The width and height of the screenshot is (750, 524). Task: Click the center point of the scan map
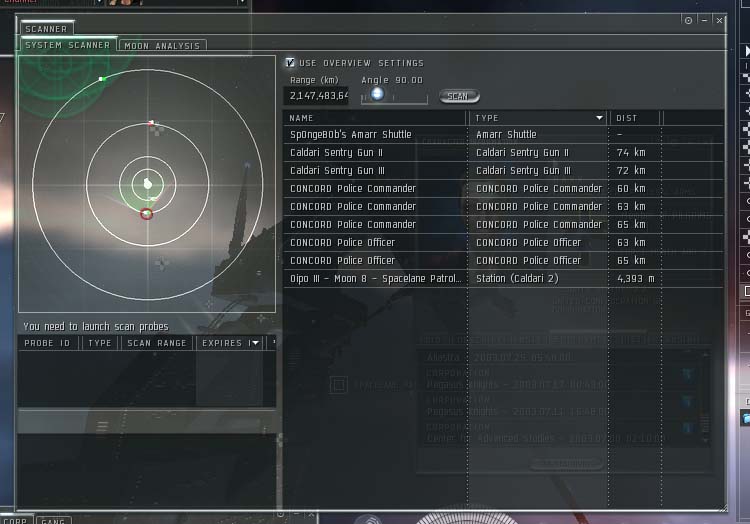point(148,183)
